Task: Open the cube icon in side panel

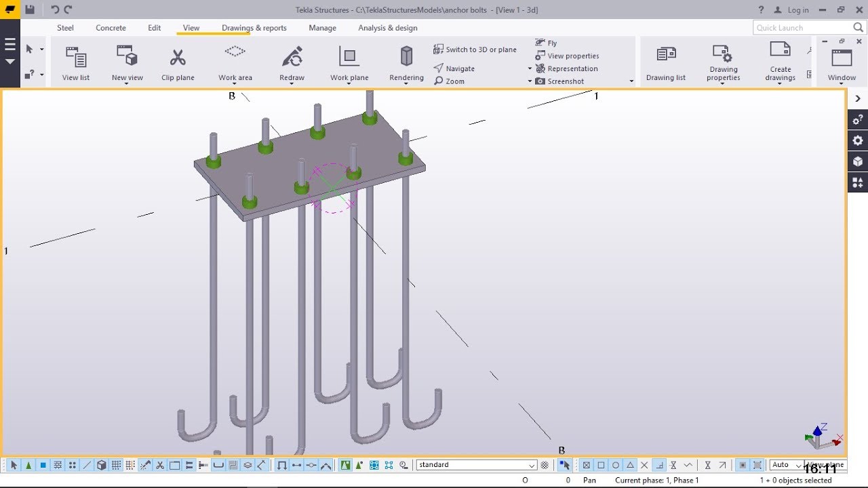Action: coord(858,161)
